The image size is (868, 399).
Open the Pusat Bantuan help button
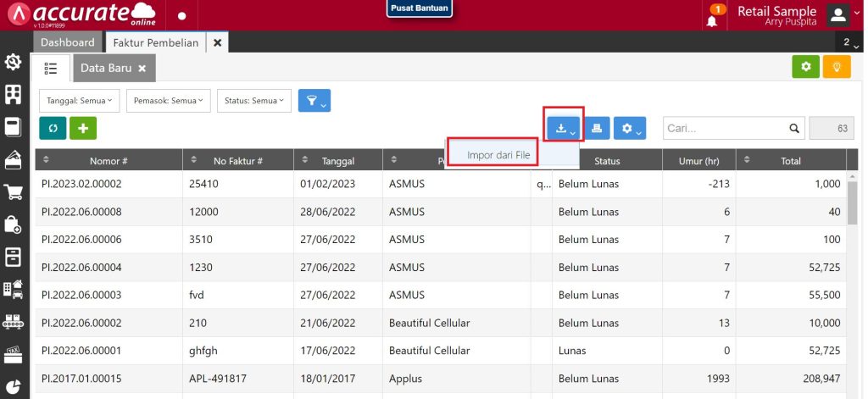pyautogui.click(x=419, y=8)
